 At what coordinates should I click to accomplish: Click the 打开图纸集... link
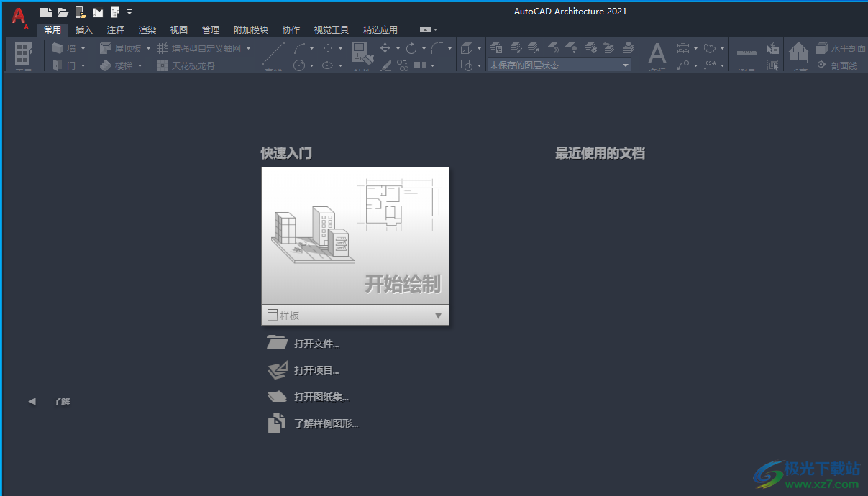point(321,397)
